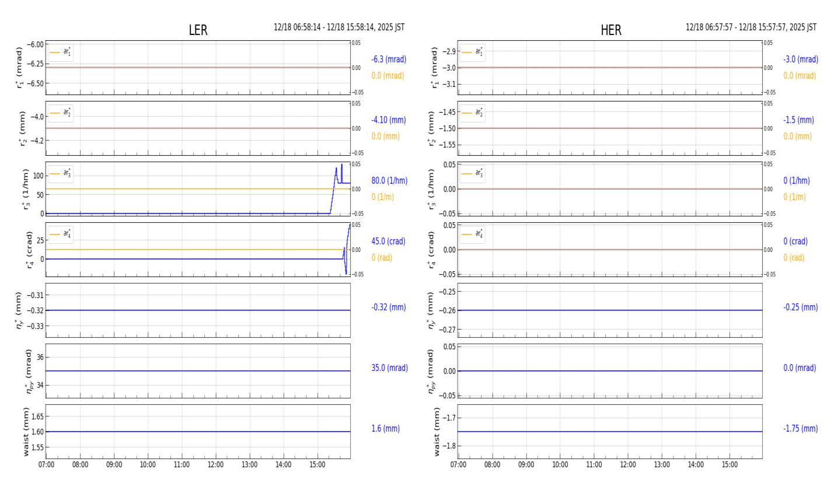Image resolution: width=824 pixels, height=504 pixels.
Task: Click the orange 0.0 (mrad) value beside LER r1
Action: [387, 76]
